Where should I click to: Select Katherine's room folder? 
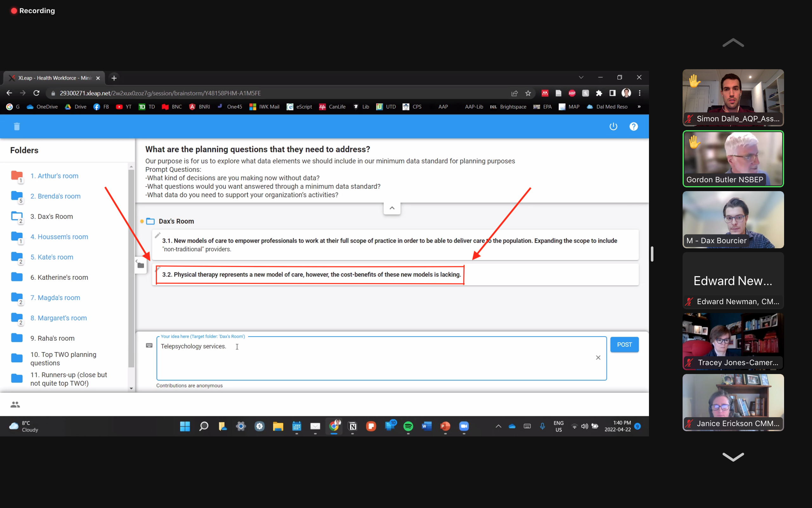point(59,277)
